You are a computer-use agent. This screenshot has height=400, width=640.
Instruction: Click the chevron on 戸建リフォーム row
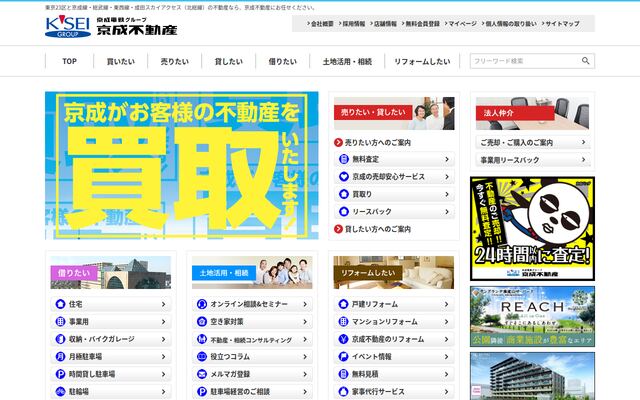[447, 304]
